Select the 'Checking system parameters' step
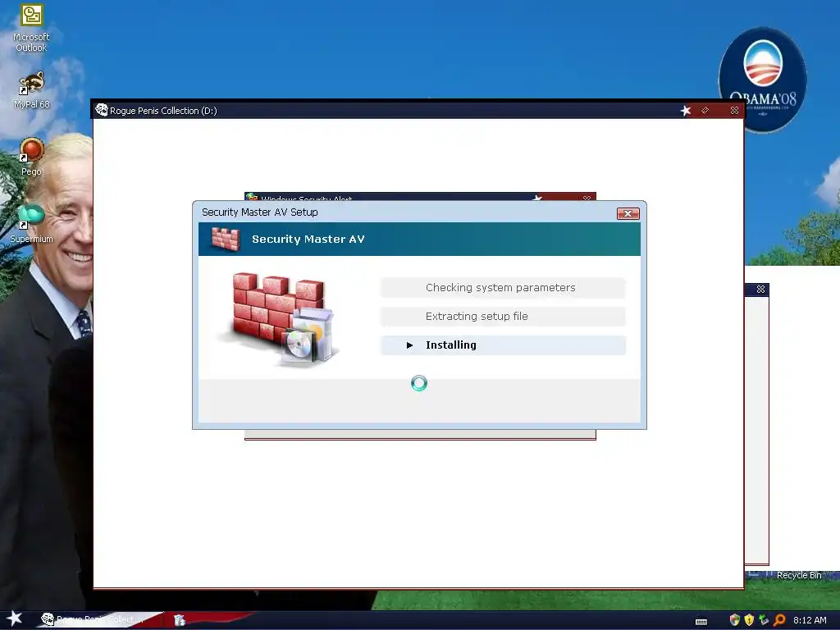The image size is (840, 630). tap(503, 288)
